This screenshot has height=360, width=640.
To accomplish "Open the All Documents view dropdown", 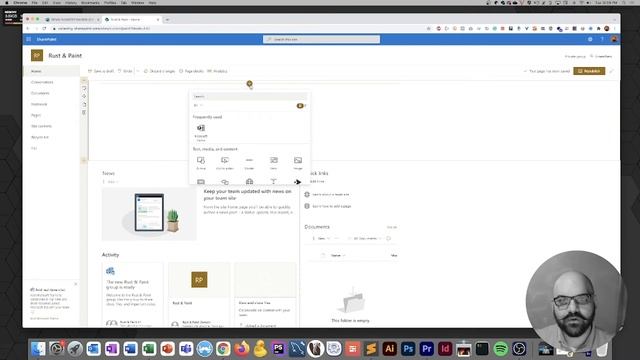I will (x=365, y=238).
